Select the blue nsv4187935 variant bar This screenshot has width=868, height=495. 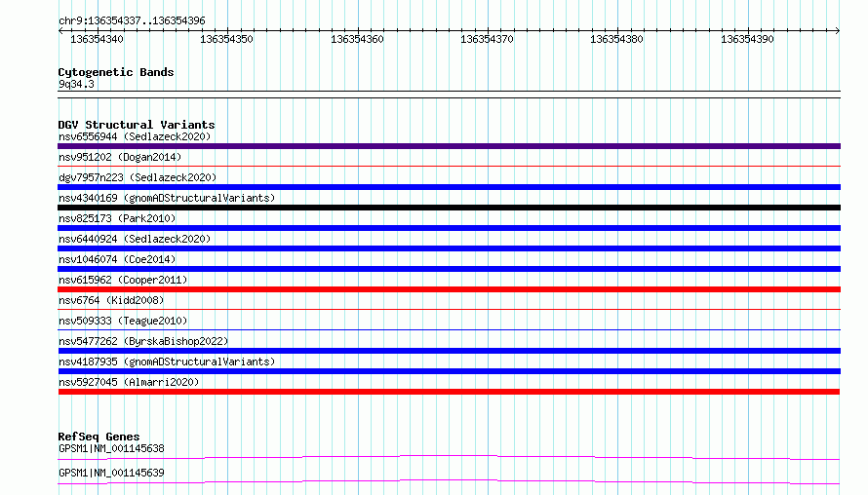449,371
